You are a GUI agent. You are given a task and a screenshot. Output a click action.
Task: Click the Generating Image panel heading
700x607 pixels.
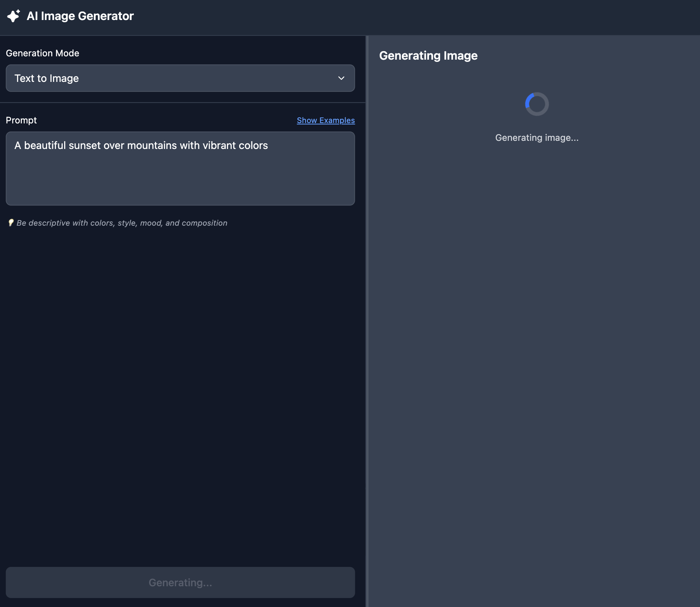[x=428, y=56]
